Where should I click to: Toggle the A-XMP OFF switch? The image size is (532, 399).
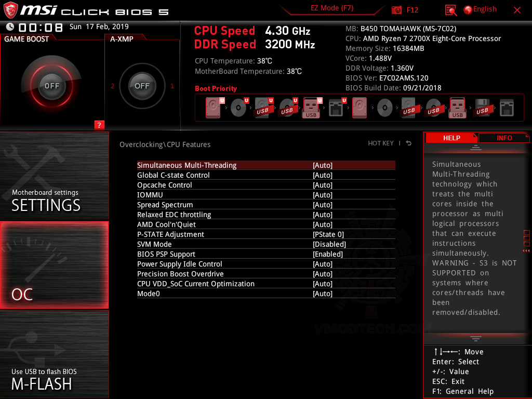coord(142,86)
